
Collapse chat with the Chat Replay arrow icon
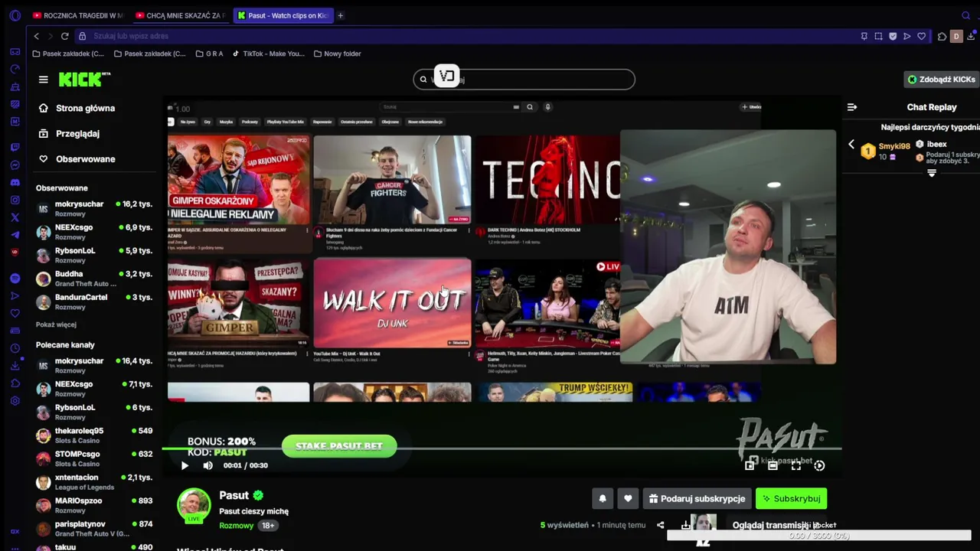click(852, 107)
